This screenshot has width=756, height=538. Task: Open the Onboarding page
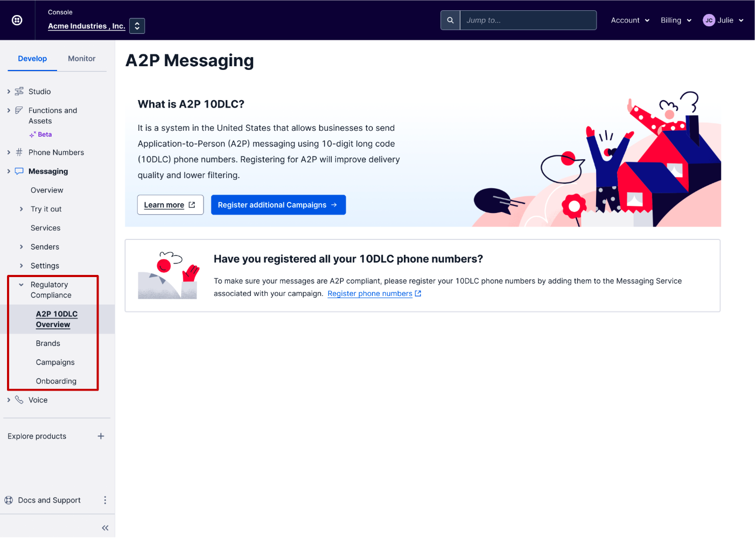57,381
